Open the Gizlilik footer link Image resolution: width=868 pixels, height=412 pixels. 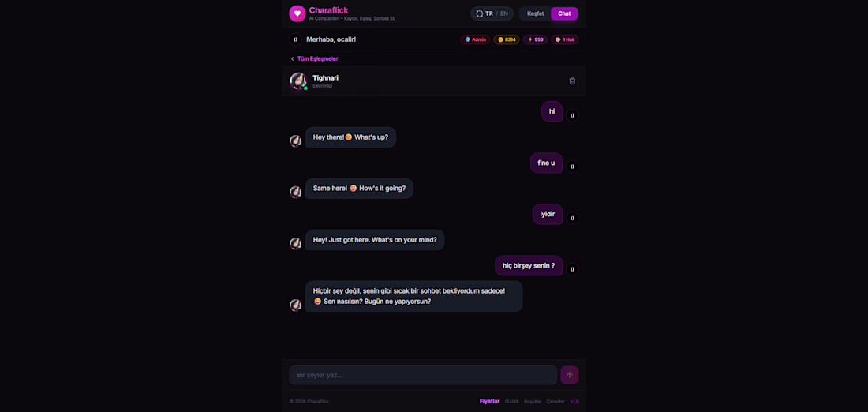(x=511, y=402)
